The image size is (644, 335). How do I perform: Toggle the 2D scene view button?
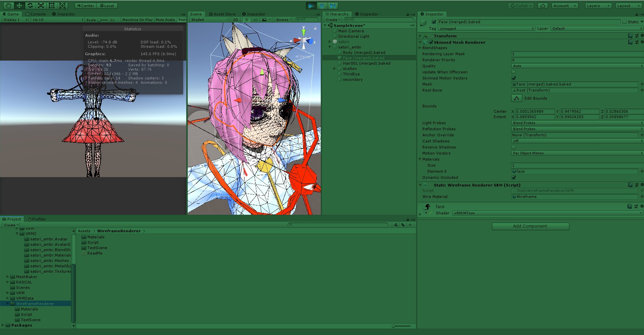tap(235, 20)
